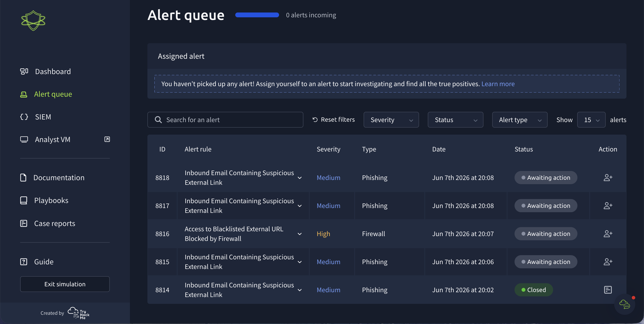Image resolution: width=644 pixels, height=324 pixels.
Task: Click the Dashboard grid icon
Action: pyautogui.click(x=24, y=71)
